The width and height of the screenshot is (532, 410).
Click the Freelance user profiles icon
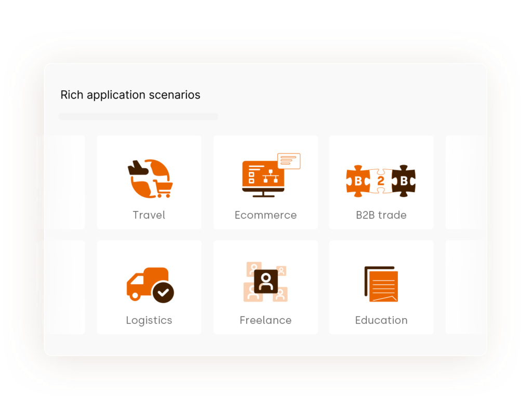[x=265, y=282]
